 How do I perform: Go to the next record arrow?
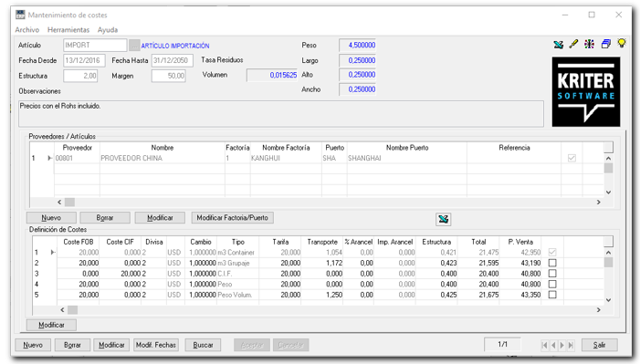click(x=562, y=345)
